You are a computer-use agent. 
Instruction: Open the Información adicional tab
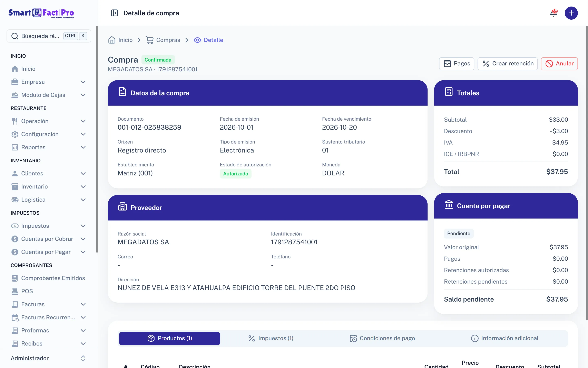click(505, 338)
